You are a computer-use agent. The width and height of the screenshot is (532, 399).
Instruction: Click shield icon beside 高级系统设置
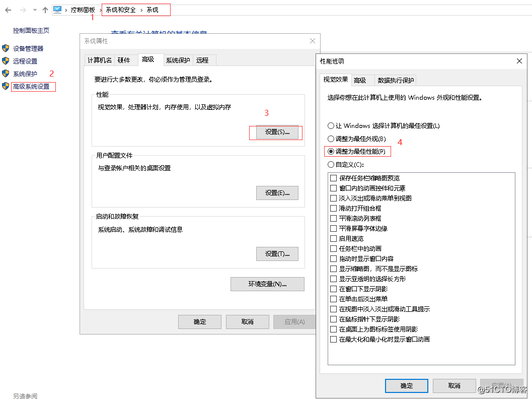(6, 86)
